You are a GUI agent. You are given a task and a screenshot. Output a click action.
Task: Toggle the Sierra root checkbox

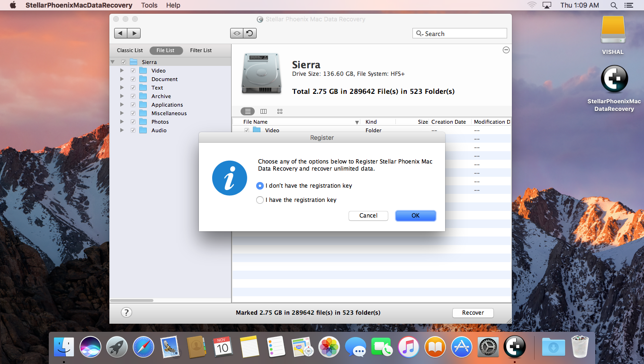124,62
